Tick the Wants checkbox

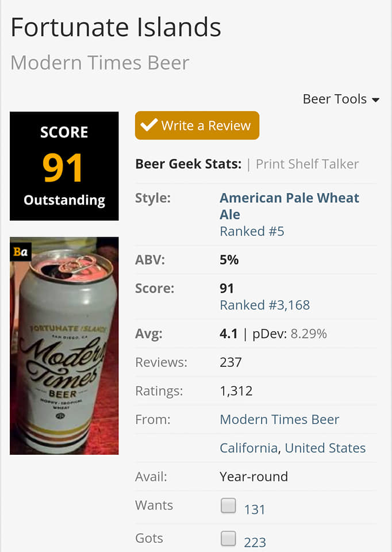click(229, 506)
